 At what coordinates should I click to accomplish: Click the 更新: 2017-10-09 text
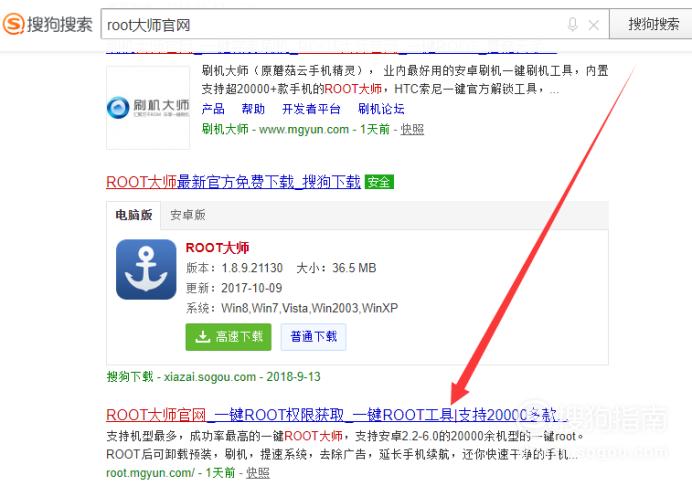(234, 288)
